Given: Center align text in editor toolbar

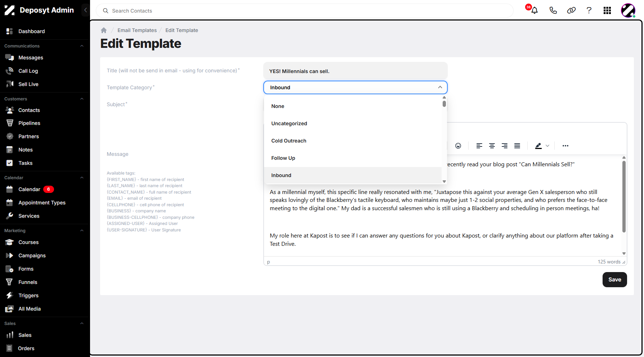Looking at the screenshot, I should pos(492,146).
